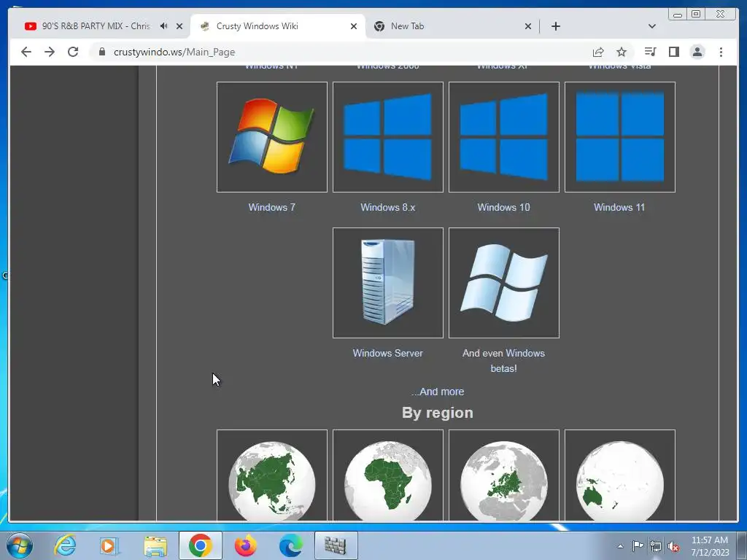Close the 90'S R&B PARTY MIX tab
This screenshot has width=747, height=560.
click(179, 26)
